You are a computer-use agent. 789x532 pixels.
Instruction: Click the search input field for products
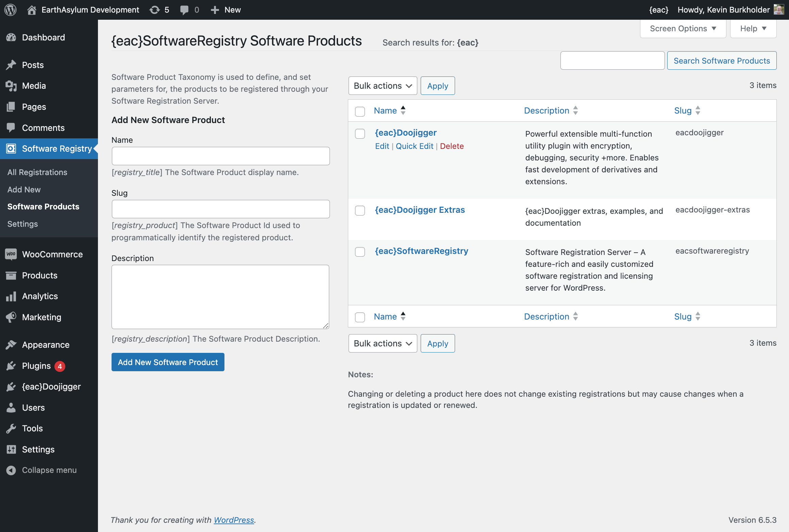pos(612,61)
